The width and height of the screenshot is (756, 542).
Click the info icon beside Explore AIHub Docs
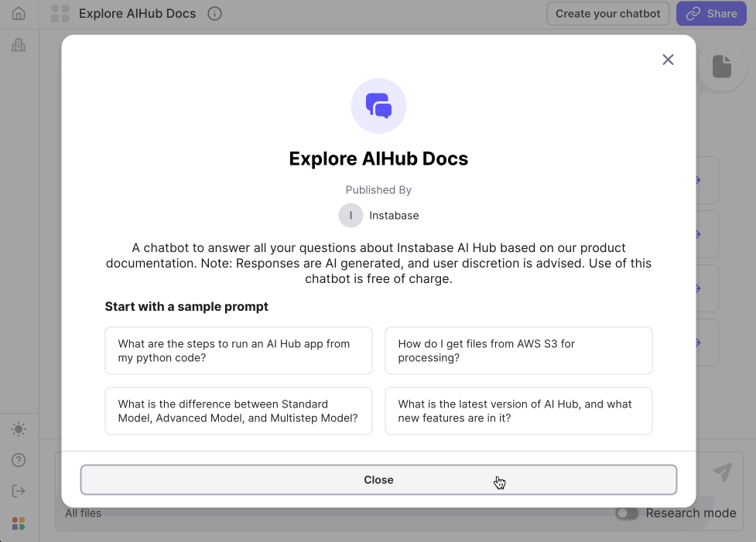pyautogui.click(x=214, y=13)
